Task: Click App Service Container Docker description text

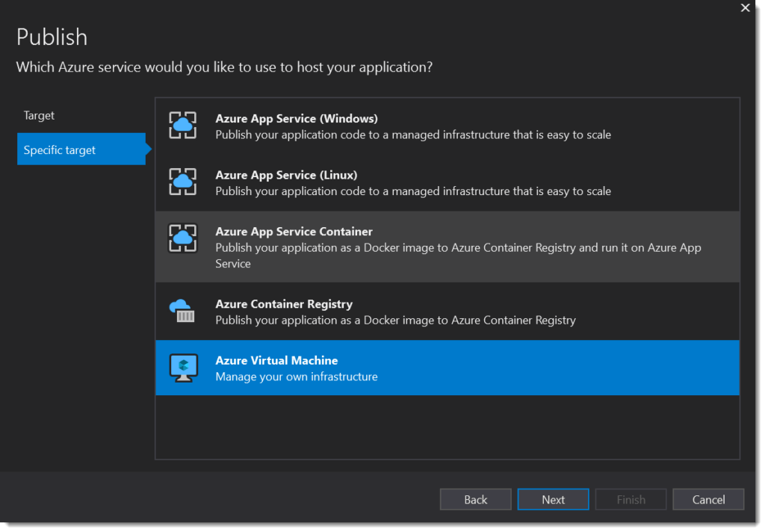Action: point(459,256)
